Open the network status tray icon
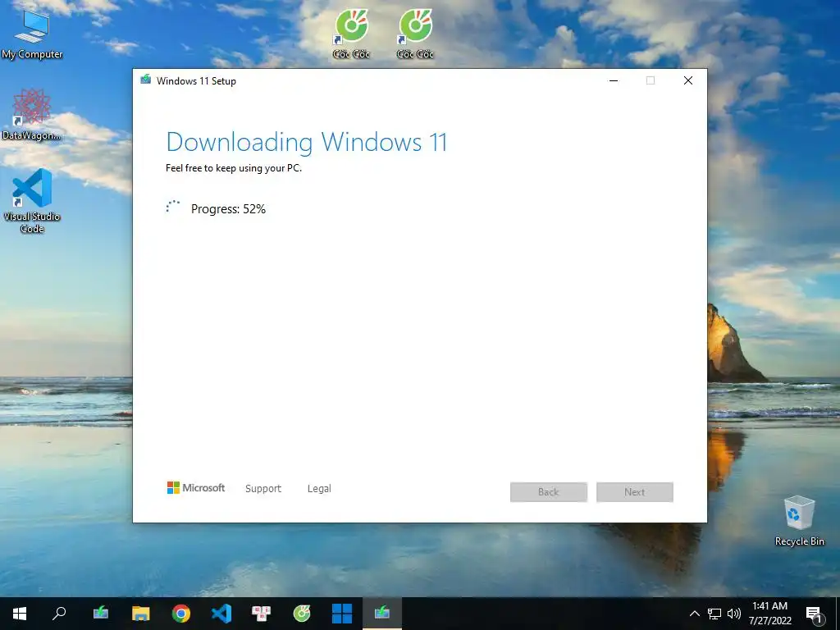The image size is (840, 630). pyautogui.click(x=714, y=614)
